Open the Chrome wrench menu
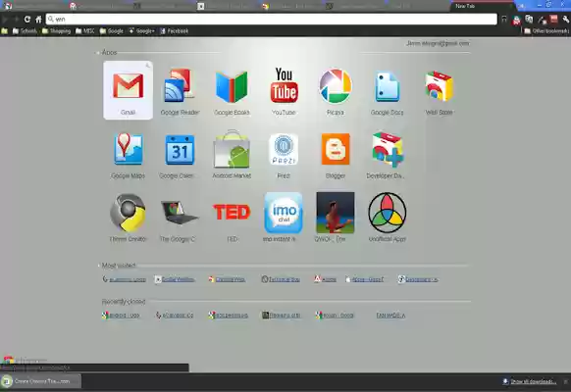The image size is (571, 392). [565, 20]
